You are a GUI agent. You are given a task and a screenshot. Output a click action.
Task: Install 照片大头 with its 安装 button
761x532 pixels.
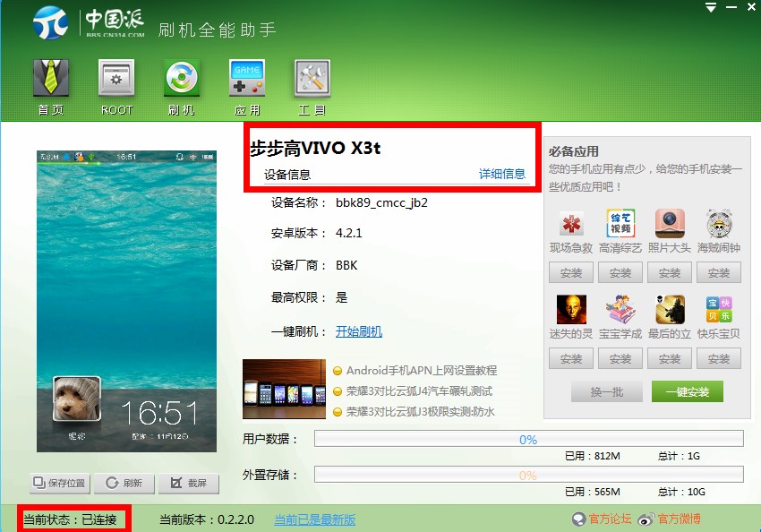pos(670,273)
